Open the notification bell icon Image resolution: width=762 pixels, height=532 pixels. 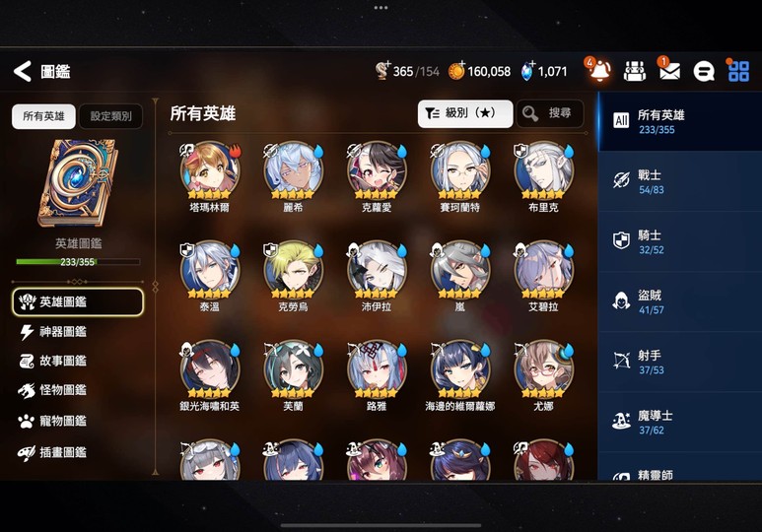click(599, 71)
